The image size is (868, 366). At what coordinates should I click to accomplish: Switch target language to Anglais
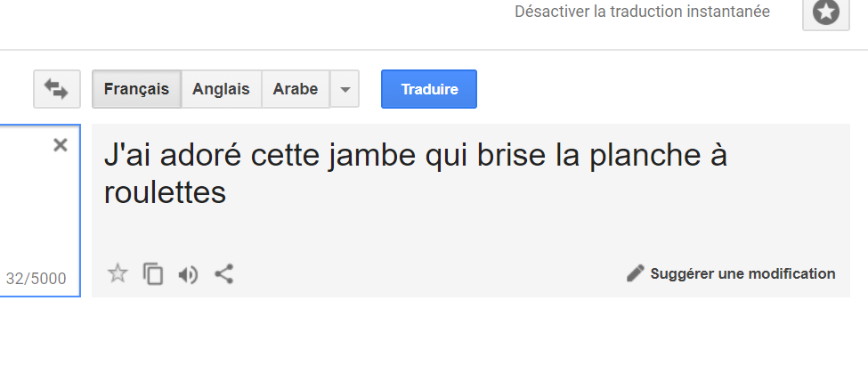pos(221,89)
